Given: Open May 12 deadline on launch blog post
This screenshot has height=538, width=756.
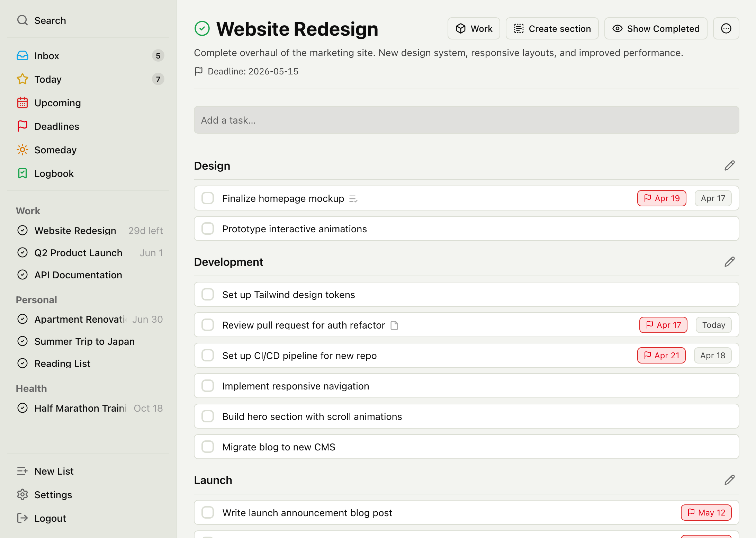Looking at the screenshot, I should click(706, 513).
